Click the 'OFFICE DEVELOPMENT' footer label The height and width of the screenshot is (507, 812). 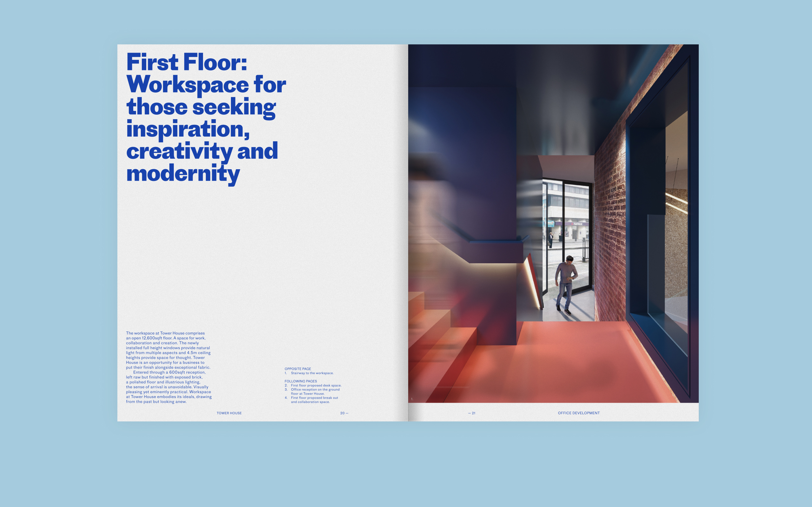click(x=579, y=413)
